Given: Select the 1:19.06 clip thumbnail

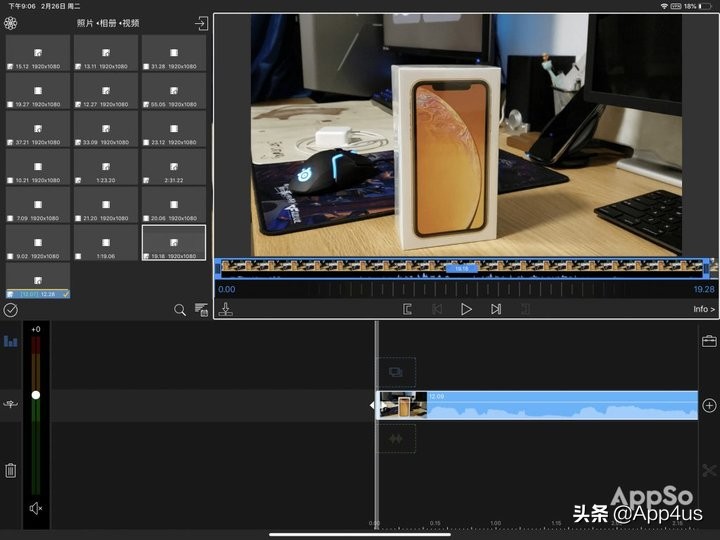Looking at the screenshot, I should [x=106, y=243].
